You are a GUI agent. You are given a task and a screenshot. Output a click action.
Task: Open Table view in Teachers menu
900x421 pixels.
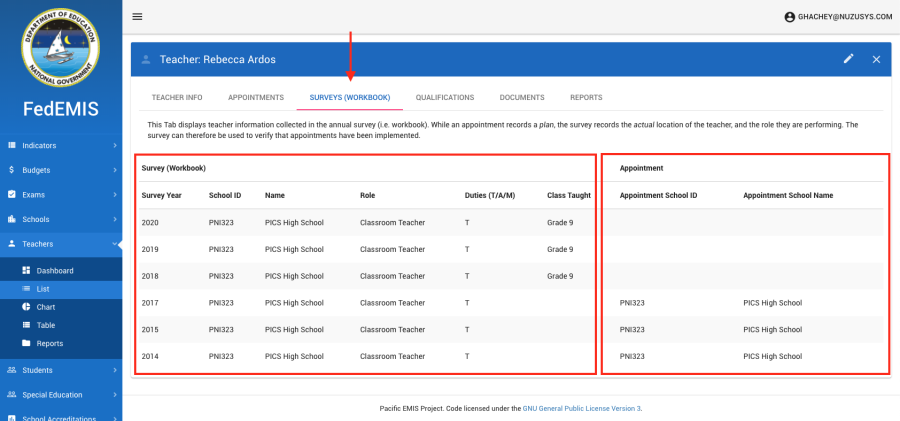(46, 325)
